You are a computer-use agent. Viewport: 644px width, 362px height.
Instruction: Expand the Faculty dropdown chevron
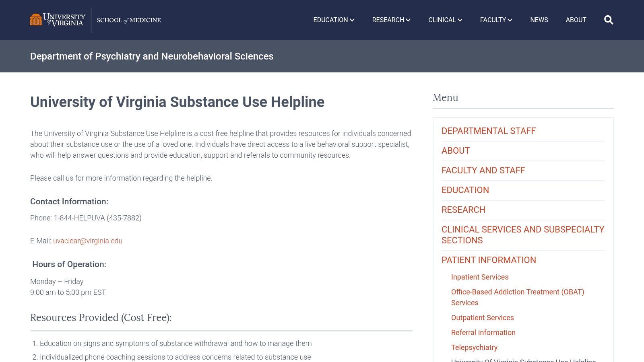pyautogui.click(x=510, y=20)
